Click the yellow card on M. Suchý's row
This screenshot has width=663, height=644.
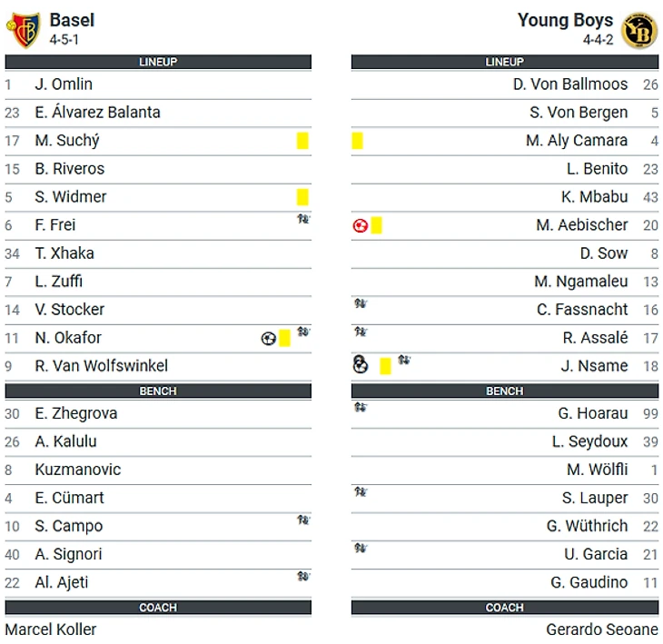point(302,141)
